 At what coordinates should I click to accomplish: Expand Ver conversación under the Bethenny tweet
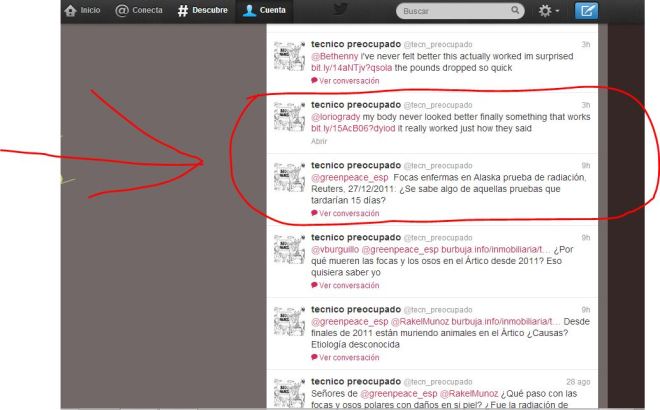345,80
